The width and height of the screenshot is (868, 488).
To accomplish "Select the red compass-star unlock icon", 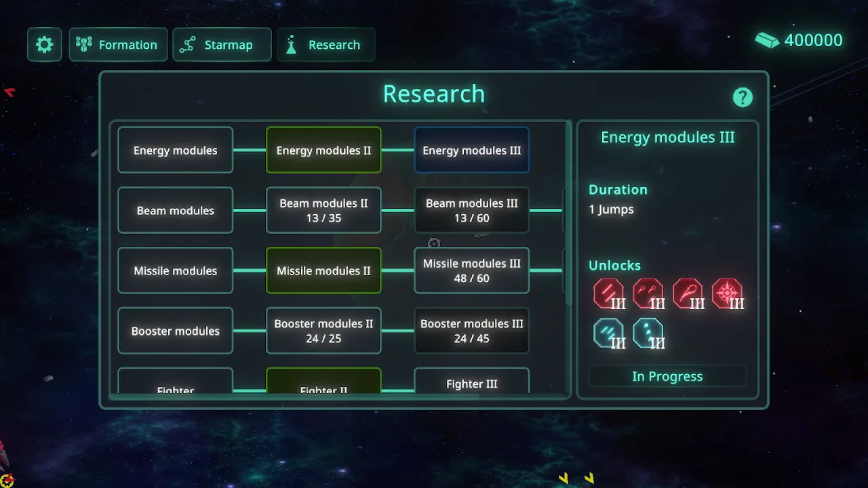I will (x=726, y=294).
